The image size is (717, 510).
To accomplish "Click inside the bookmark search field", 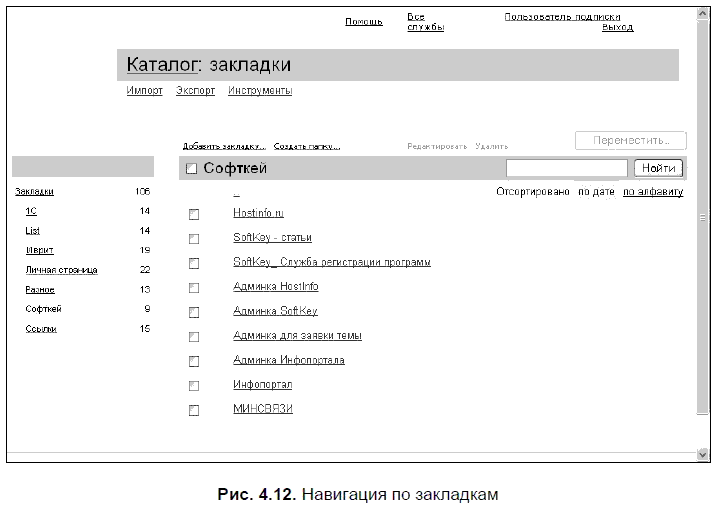I will pyautogui.click(x=566, y=168).
